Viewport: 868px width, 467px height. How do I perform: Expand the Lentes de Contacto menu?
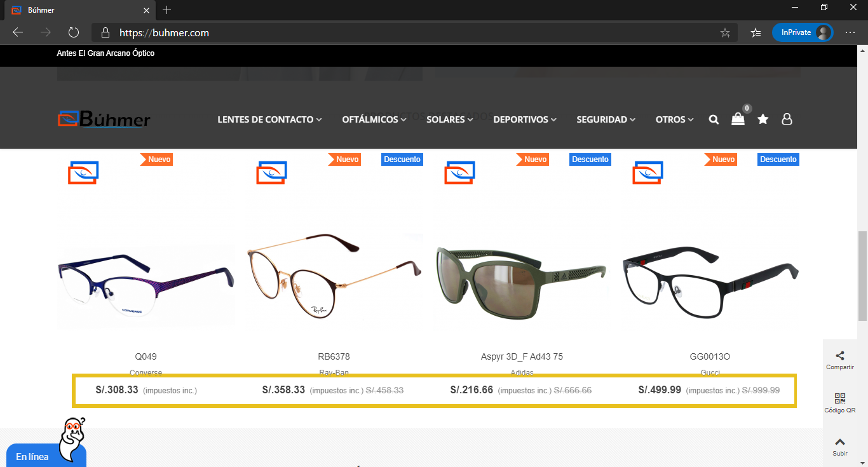click(269, 119)
